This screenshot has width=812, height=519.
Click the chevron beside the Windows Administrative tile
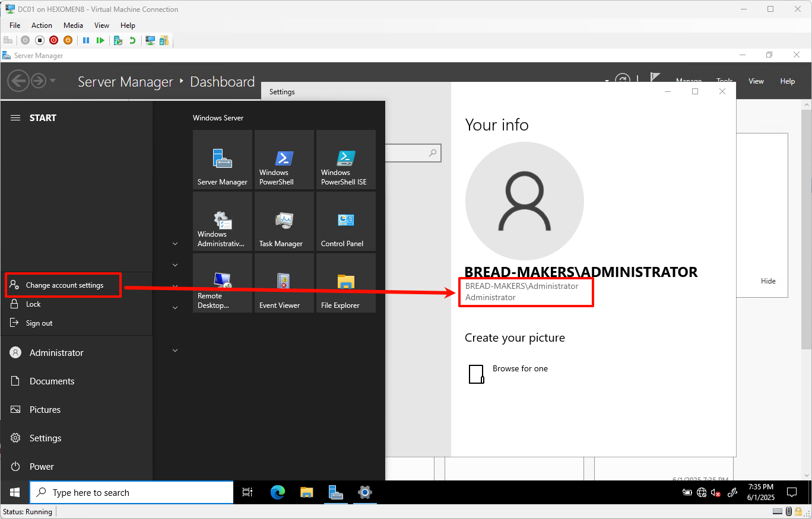pos(175,244)
